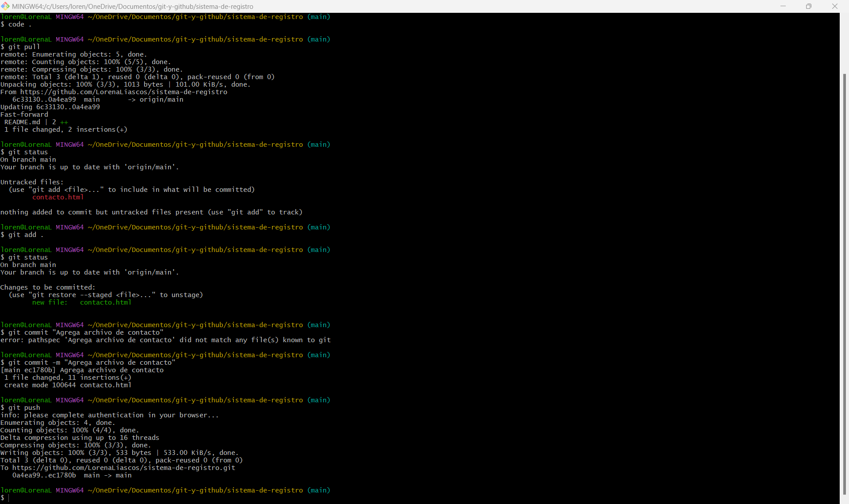
Task: Click the '$ code .' command line
Action: [x=16, y=24]
